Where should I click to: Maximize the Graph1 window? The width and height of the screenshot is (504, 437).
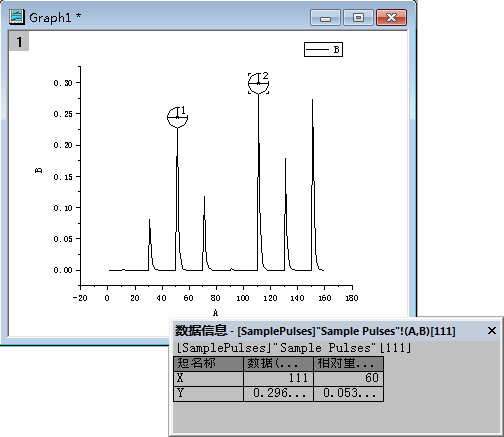click(x=358, y=17)
